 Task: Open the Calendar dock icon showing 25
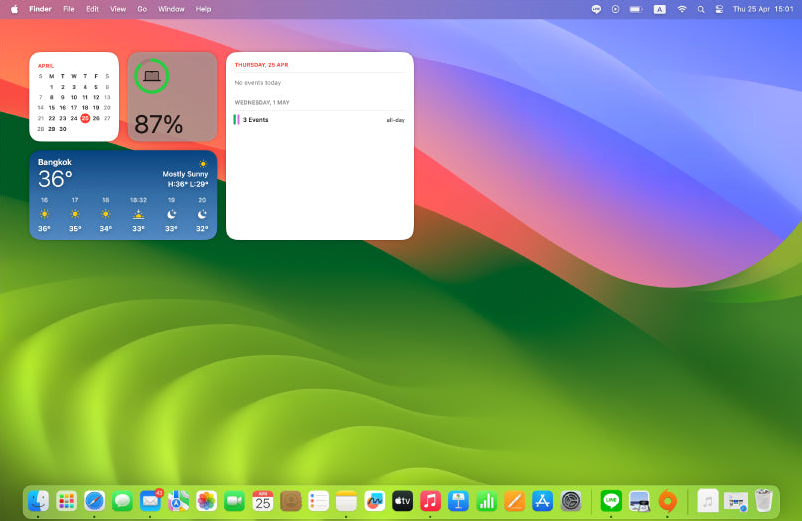pyautogui.click(x=262, y=501)
